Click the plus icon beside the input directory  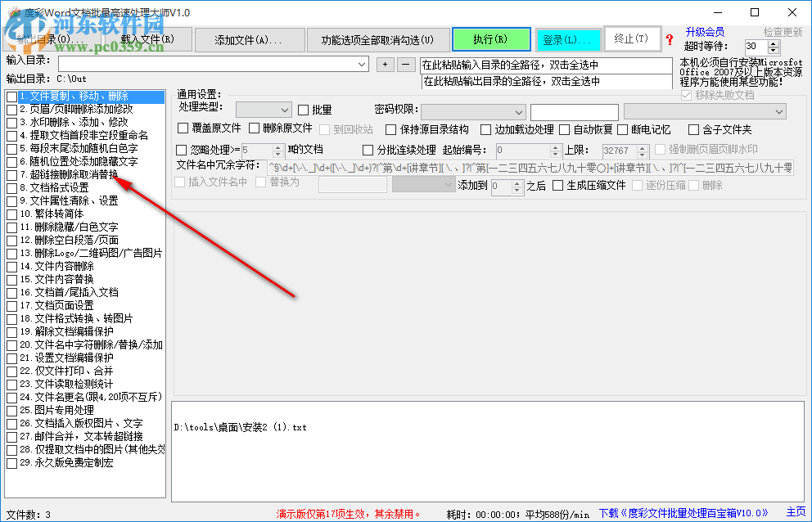coord(385,63)
